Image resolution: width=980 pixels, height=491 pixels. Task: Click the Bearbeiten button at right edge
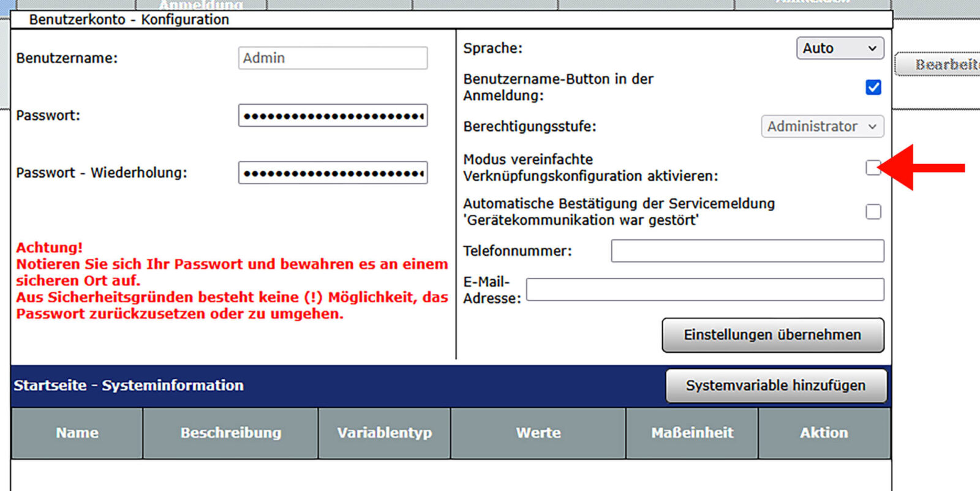[940, 65]
